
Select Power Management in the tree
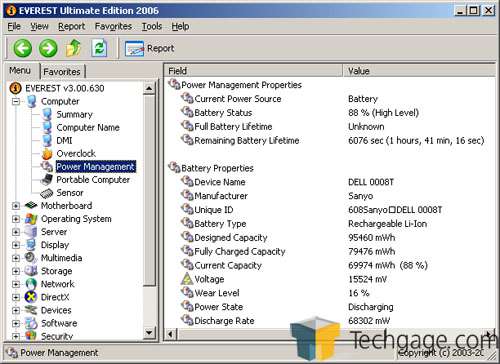96,166
